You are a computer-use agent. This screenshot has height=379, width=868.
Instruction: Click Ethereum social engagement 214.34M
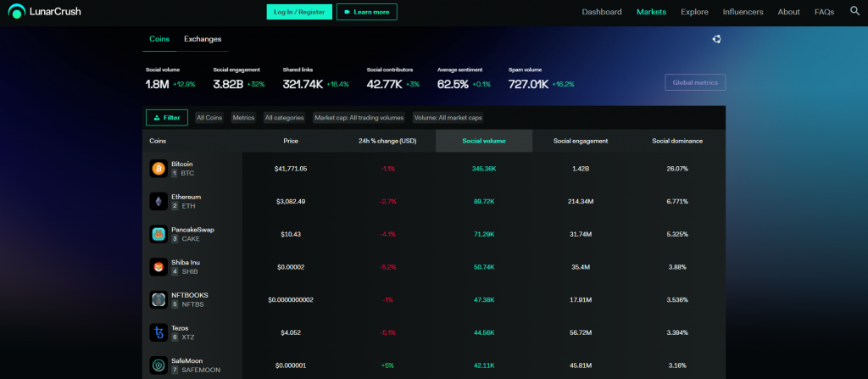(581, 201)
